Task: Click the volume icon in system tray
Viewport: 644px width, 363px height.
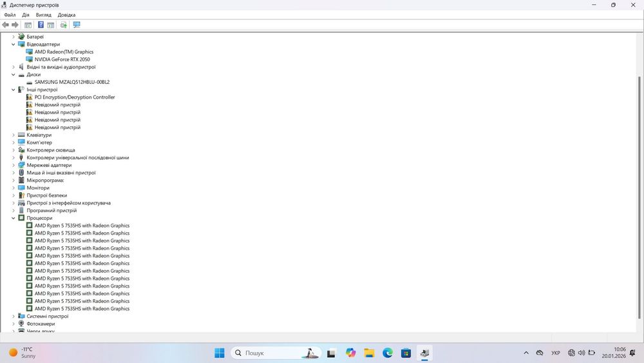Action: pos(582,353)
